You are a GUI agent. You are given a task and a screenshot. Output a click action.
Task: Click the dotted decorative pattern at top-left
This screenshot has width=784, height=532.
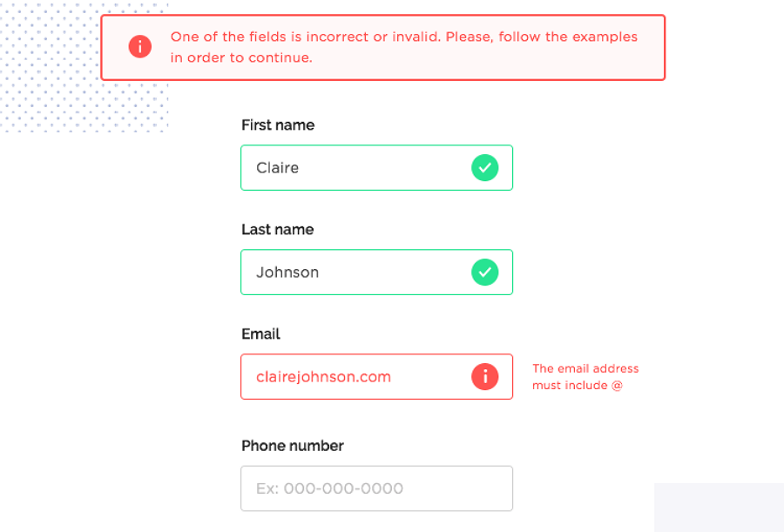[x=52, y=87]
